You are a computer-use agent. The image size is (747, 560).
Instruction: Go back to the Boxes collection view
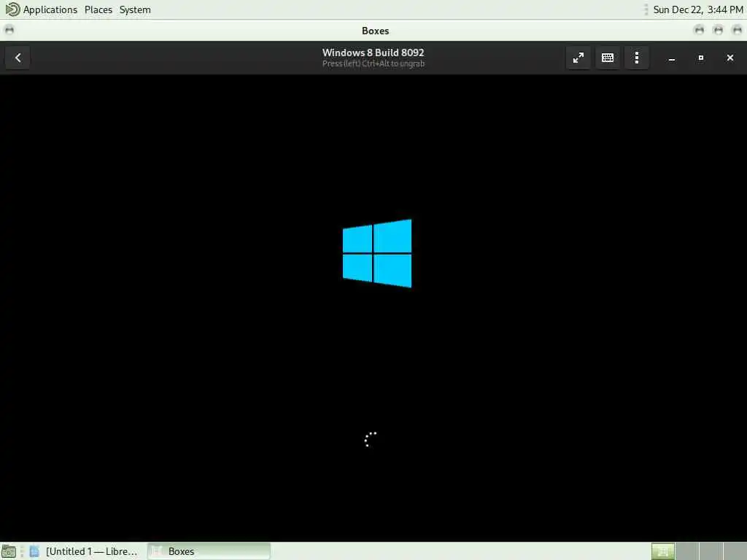18,58
